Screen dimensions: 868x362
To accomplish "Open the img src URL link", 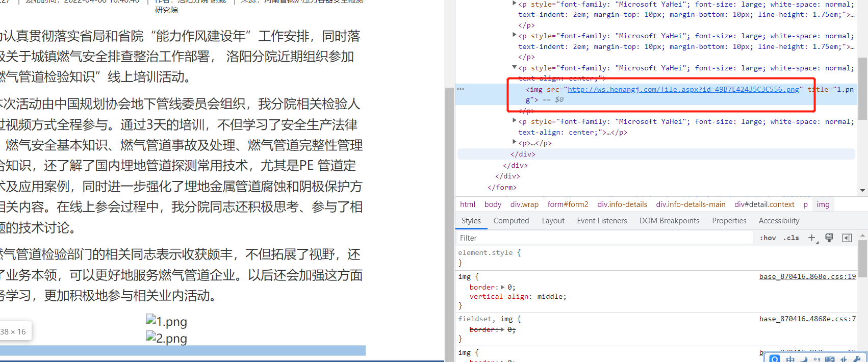I will pos(683,89).
